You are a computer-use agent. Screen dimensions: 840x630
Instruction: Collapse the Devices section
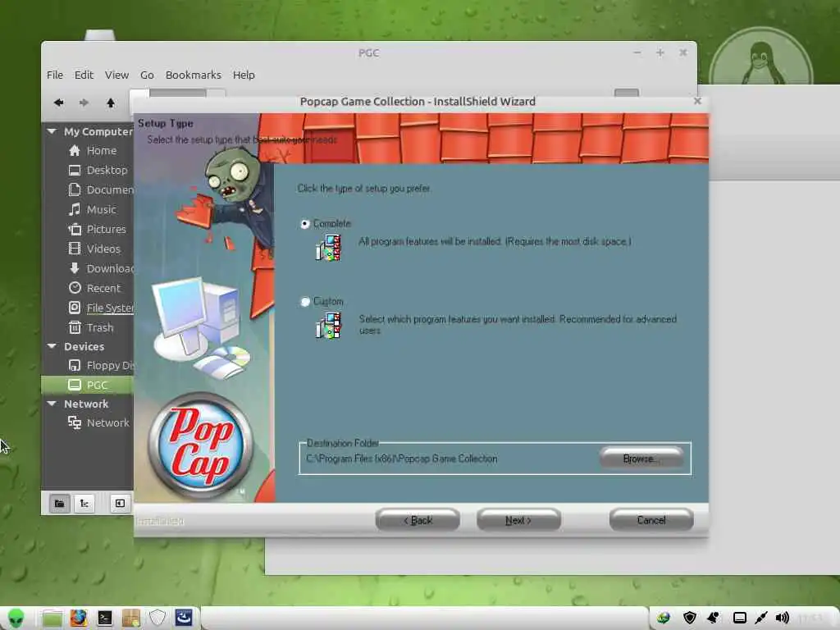coord(52,346)
